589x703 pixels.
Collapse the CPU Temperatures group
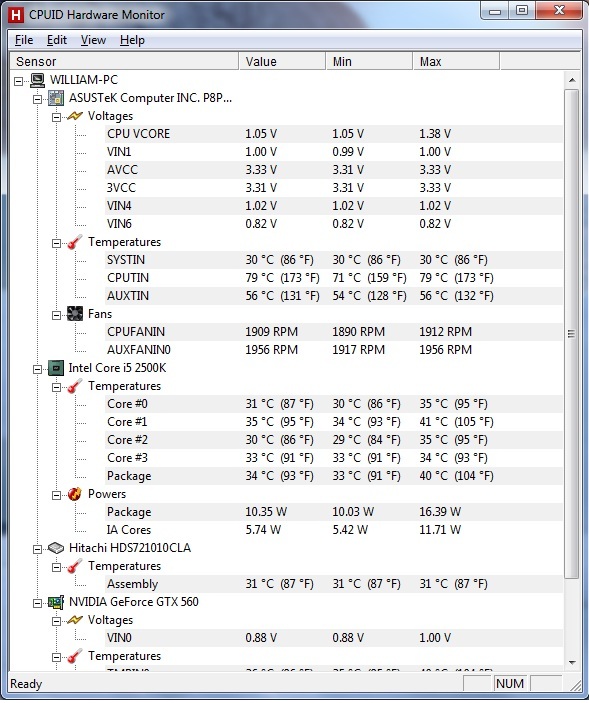click(56, 387)
